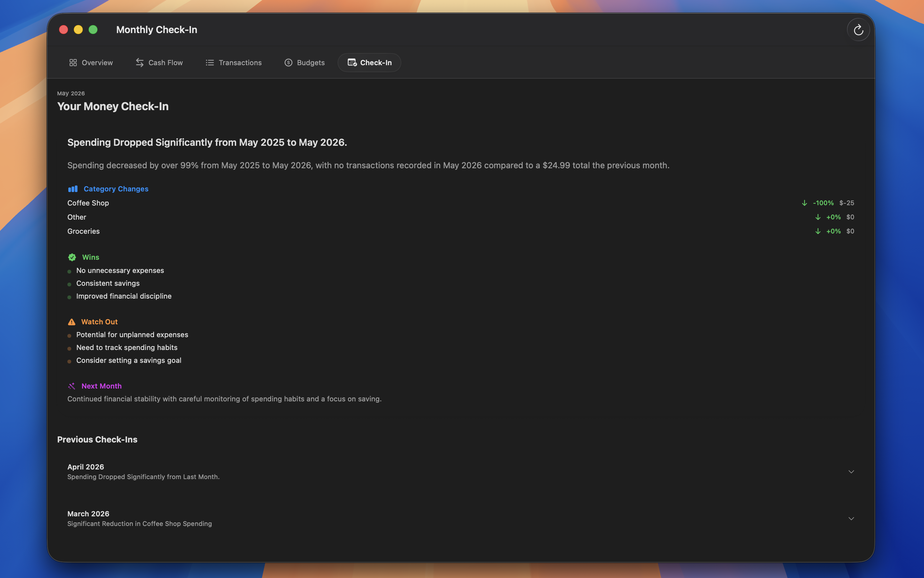This screenshot has width=924, height=578.
Task: Select the Check-In tab
Action: (369, 63)
